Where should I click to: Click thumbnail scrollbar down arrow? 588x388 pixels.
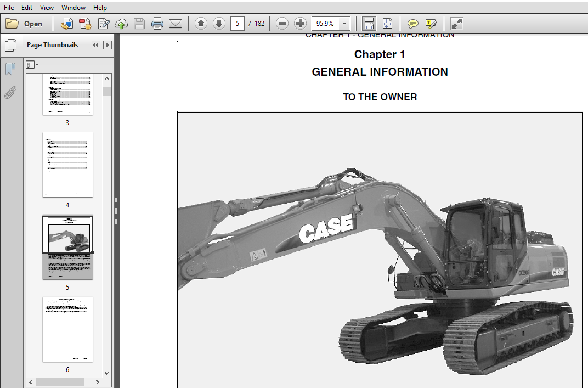click(107, 373)
